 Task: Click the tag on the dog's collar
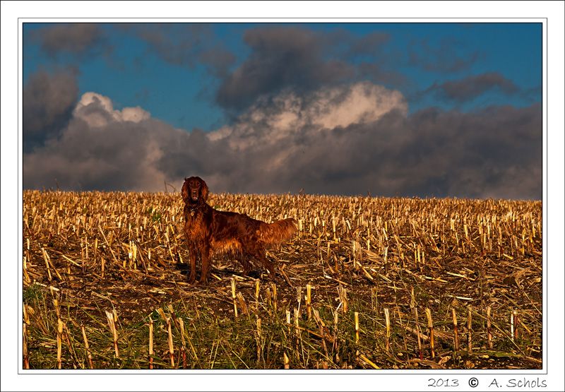pyautogui.click(x=193, y=213)
